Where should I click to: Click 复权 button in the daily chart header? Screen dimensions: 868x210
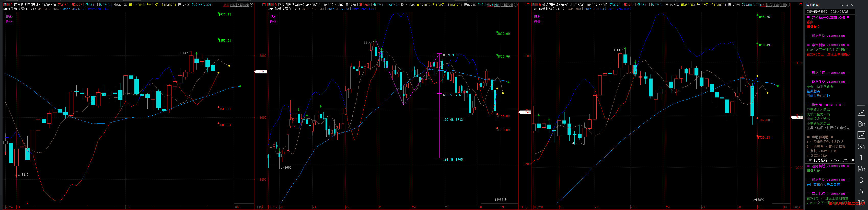226,5
